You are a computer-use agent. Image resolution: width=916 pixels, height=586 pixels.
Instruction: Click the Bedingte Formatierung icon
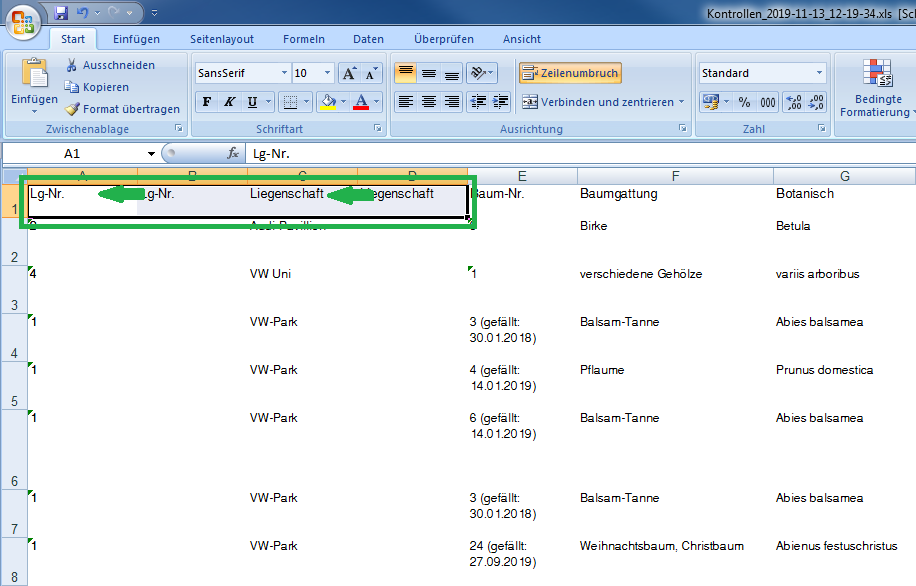[878, 76]
